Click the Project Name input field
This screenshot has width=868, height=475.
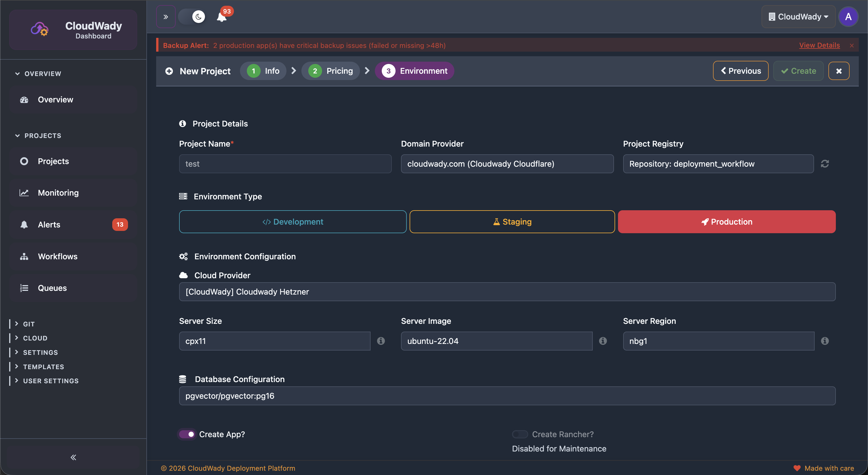(285, 163)
